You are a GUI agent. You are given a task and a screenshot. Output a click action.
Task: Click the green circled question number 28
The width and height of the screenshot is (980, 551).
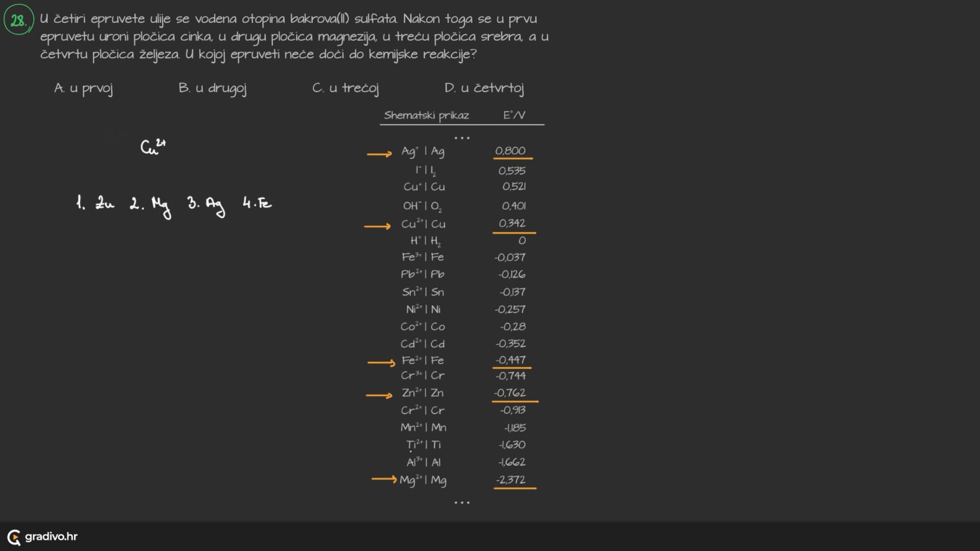click(x=18, y=20)
